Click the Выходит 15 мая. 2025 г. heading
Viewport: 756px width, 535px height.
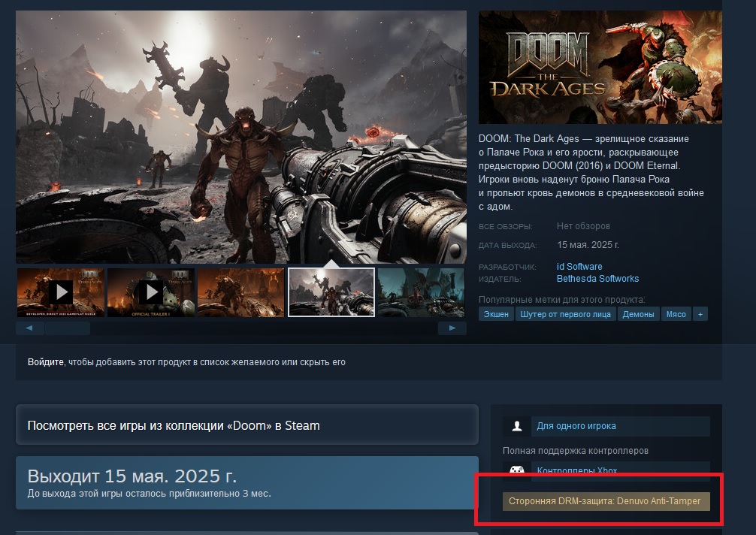132,476
